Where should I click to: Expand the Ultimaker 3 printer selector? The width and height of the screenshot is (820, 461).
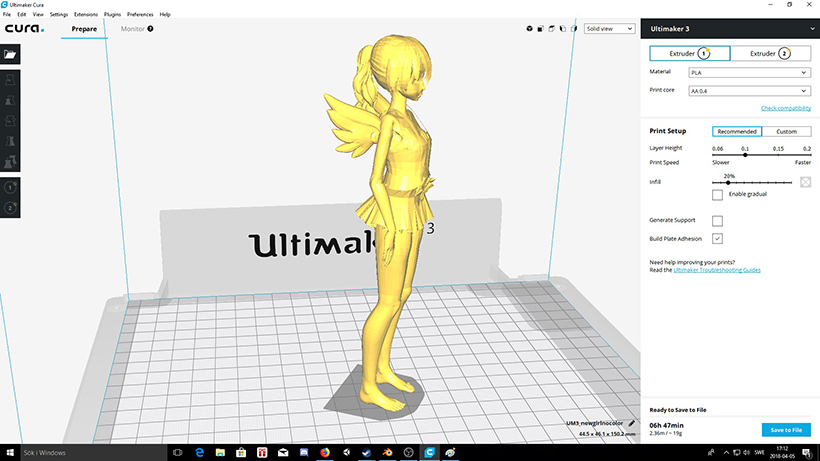pyautogui.click(x=730, y=29)
